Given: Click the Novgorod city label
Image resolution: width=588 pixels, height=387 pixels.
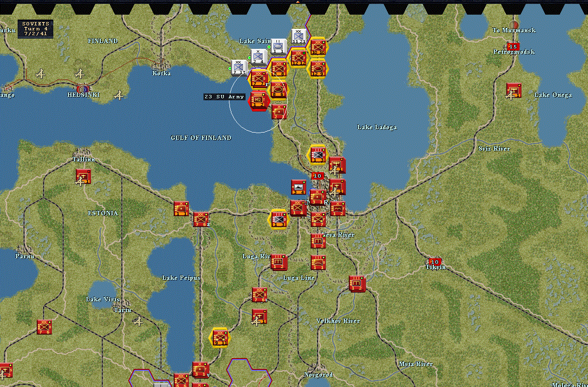Looking at the screenshot, I should click(x=318, y=375).
